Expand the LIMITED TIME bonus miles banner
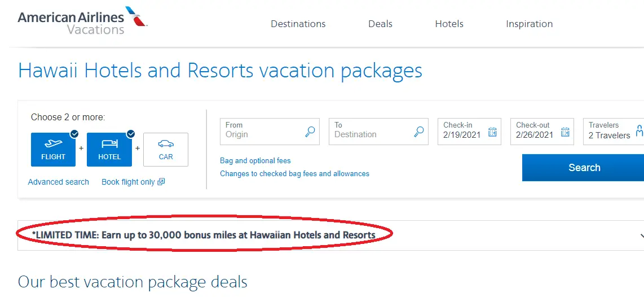 click(330, 235)
